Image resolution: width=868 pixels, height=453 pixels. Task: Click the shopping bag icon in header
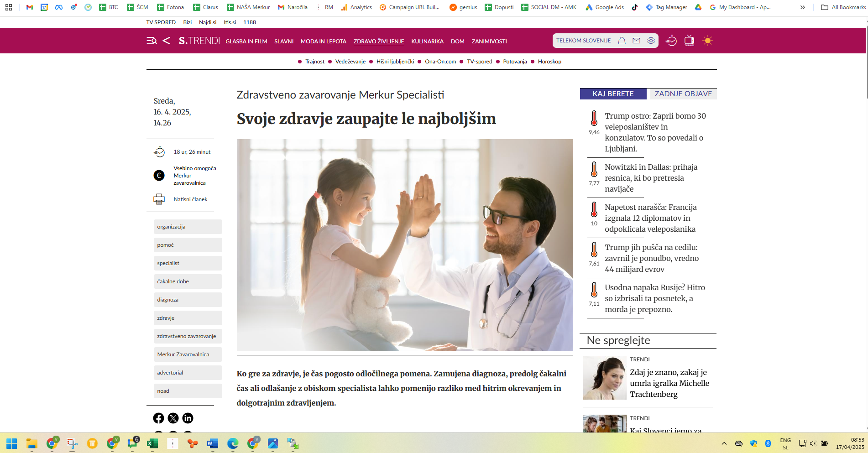click(x=622, y=41)
